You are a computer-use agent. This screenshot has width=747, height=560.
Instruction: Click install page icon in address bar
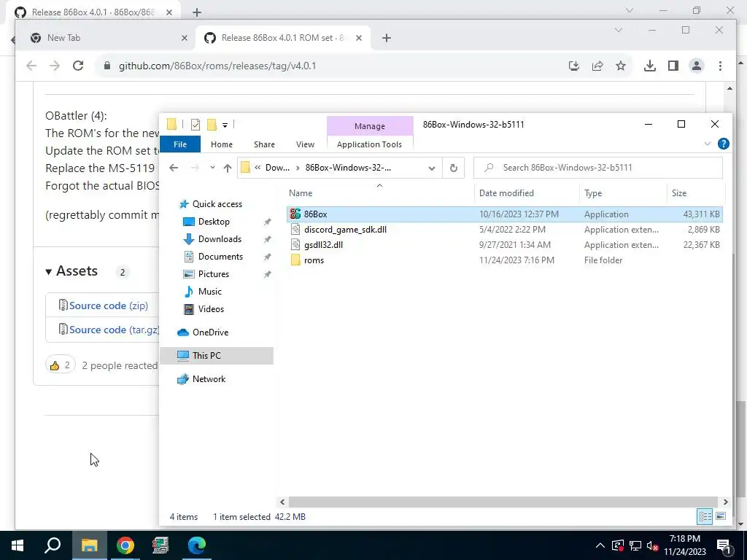click(574, 66)
